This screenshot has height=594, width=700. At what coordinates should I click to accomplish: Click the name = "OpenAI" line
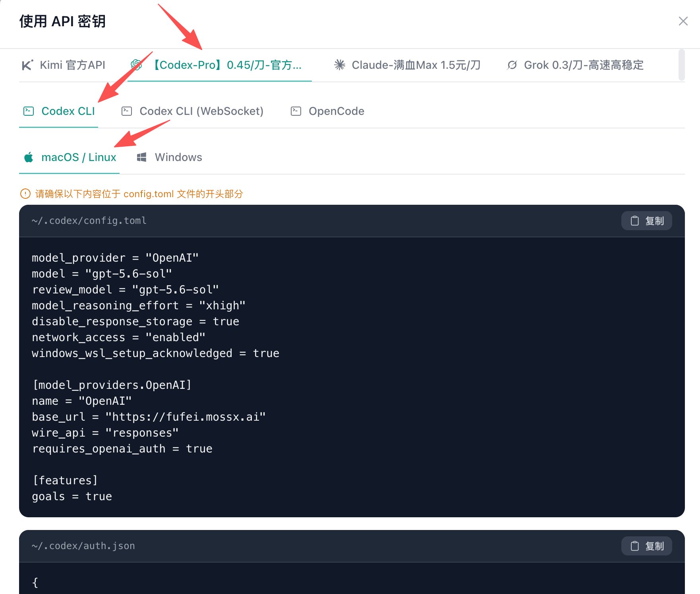82,401
